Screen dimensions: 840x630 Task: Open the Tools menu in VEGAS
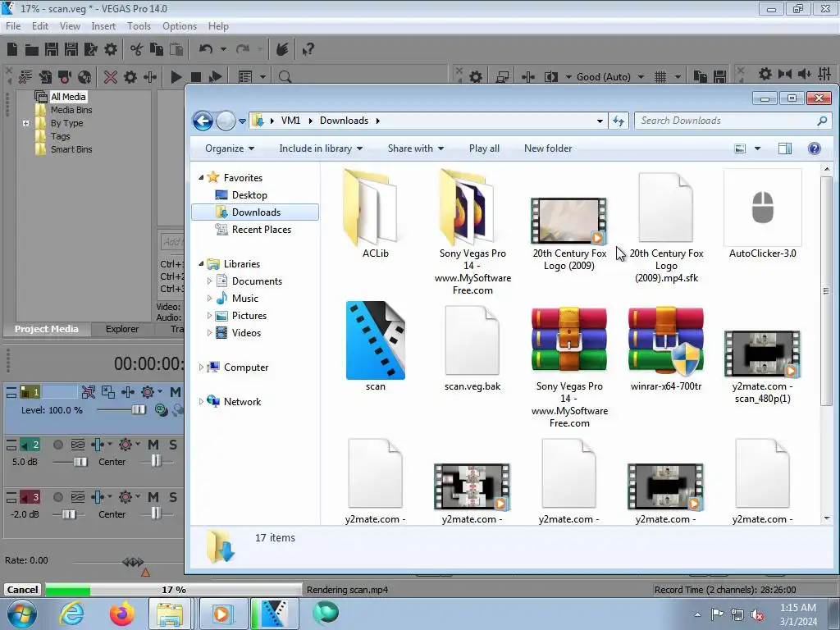tap(139, 26)
